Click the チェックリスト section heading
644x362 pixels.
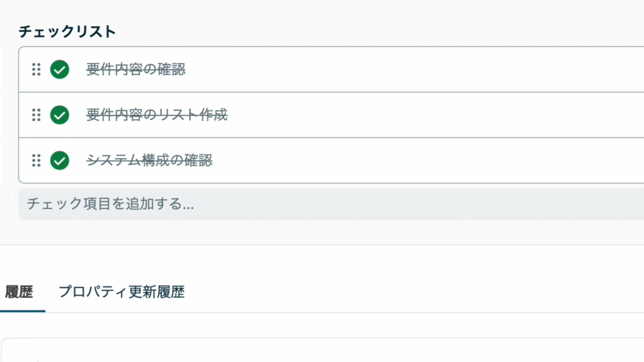pos(67,32)
